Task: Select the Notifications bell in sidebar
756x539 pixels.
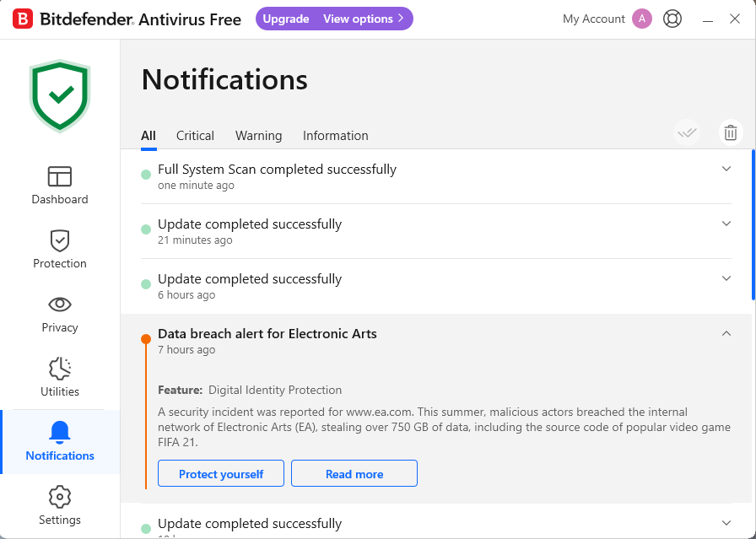Action: (x=60, y=442)
